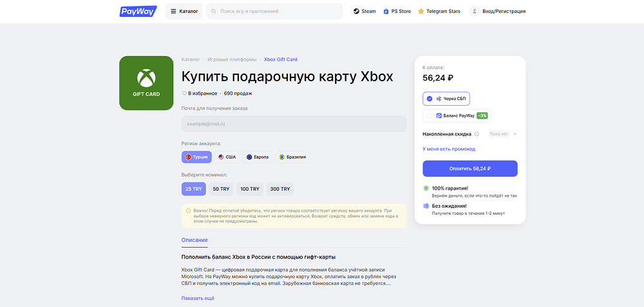
Task: Click the СБП logo icon
Action: point(439,99)
